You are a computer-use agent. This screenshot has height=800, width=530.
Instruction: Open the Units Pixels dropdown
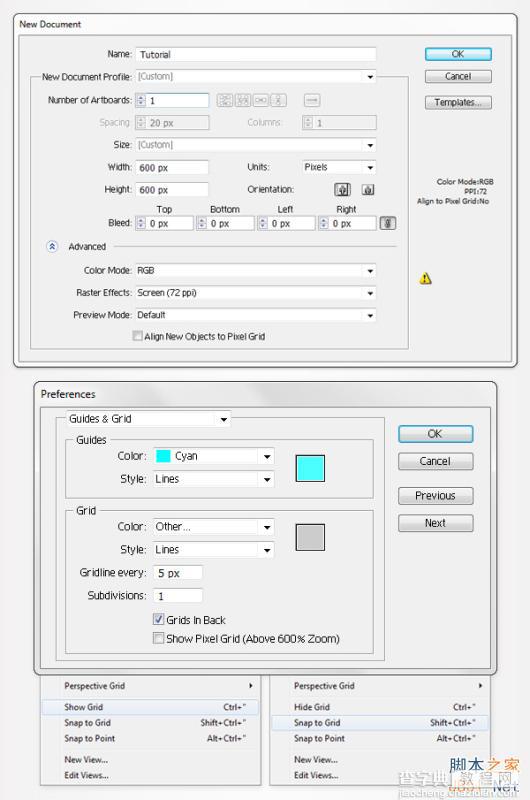click(339, 167)
